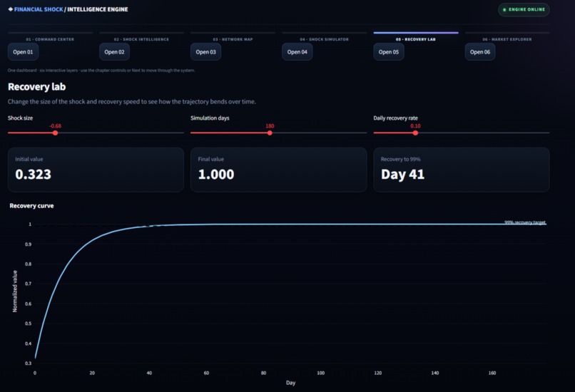Click the 99% recovery target label

point(525,222)
